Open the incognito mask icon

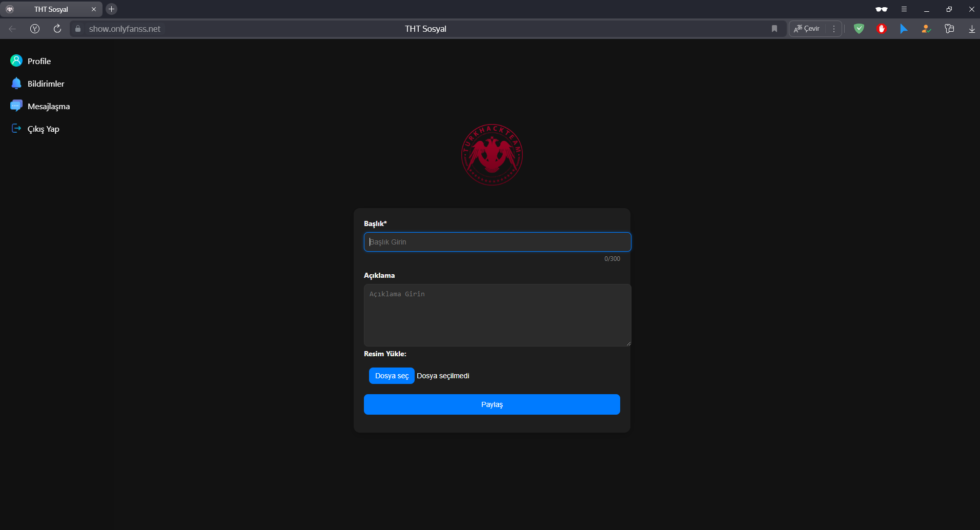tap(882, 9)
